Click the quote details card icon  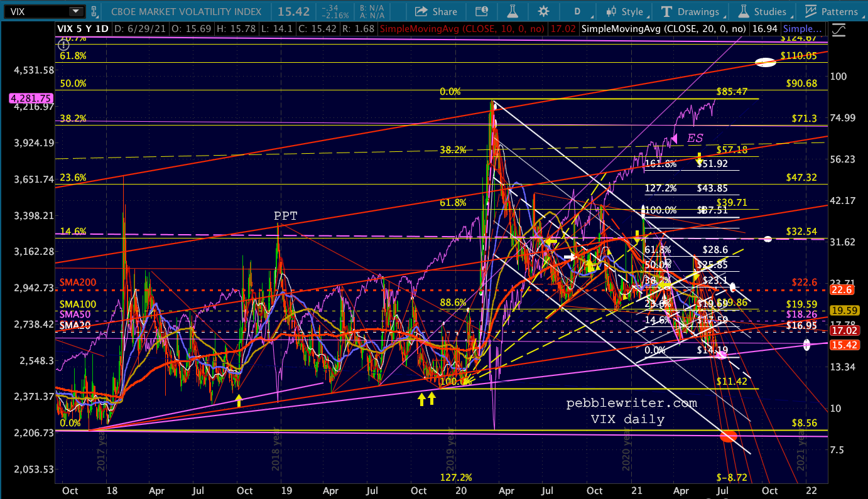point(482,11)
